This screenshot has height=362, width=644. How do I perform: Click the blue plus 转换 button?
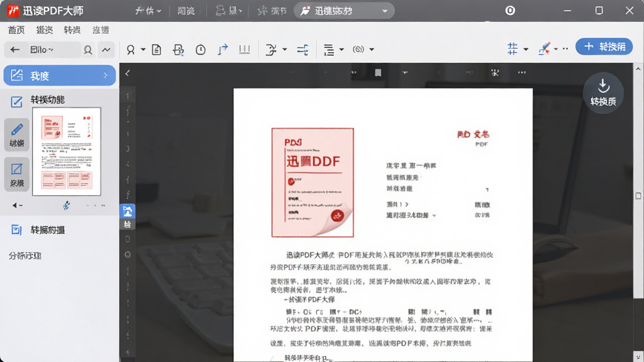(x=604, y=47)
